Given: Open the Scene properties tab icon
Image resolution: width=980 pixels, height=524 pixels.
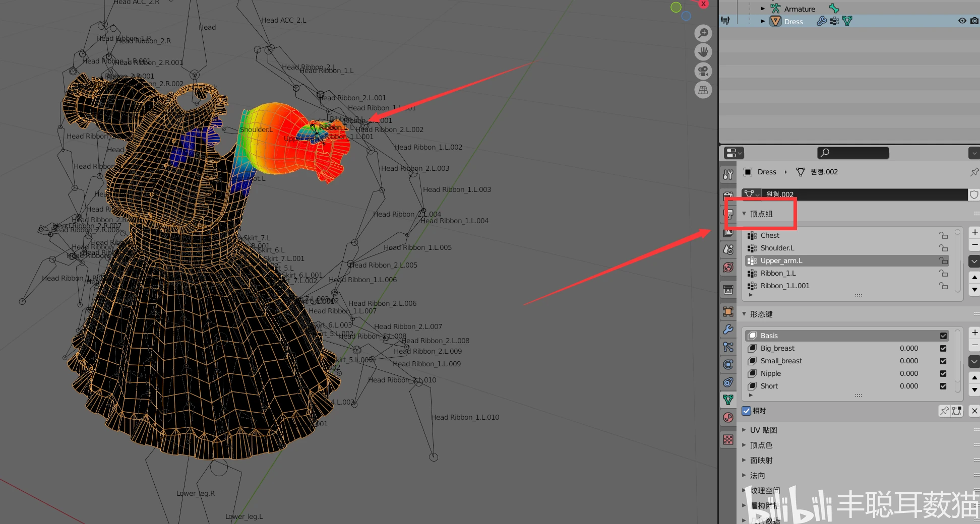Looking at the screenshot, I should tap(728, 249).
